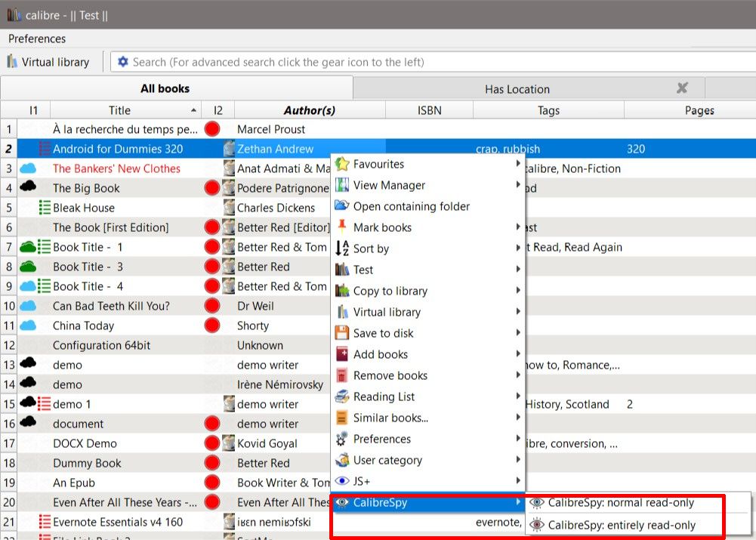Close the Has Location tab
Viewport: 756px width, 540px height.
(x=682, y=88)
